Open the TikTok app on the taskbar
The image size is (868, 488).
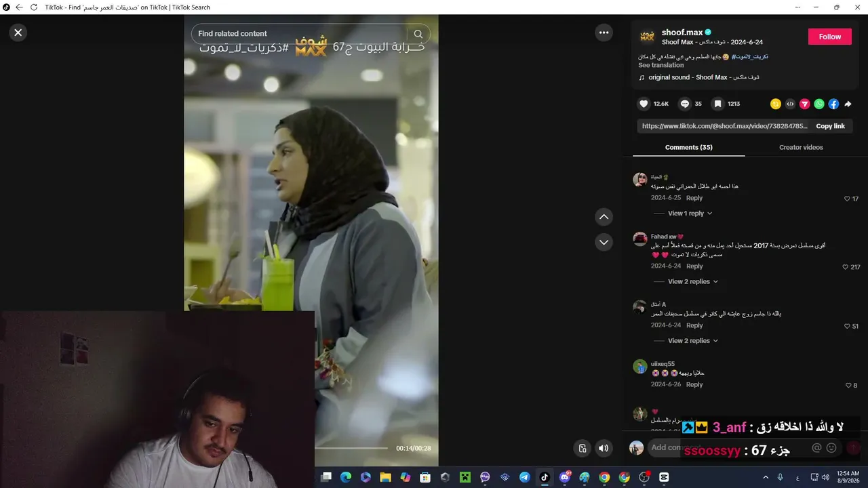(x=545, y=477)
